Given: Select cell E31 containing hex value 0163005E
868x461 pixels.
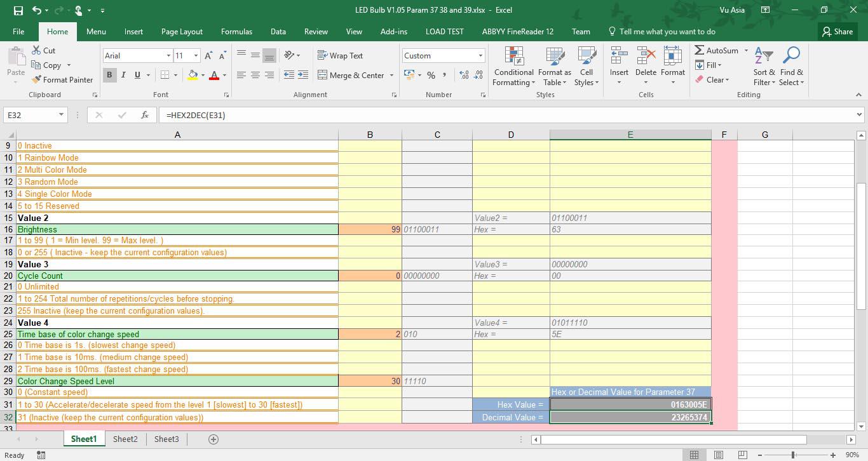Looking at the screenshot, I should (630, 404).
